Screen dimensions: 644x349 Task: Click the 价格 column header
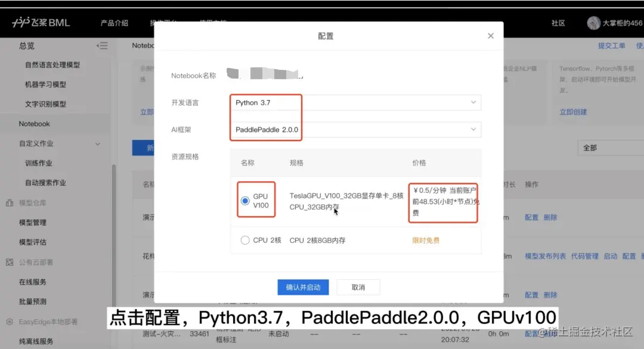[x=419, y=163]
